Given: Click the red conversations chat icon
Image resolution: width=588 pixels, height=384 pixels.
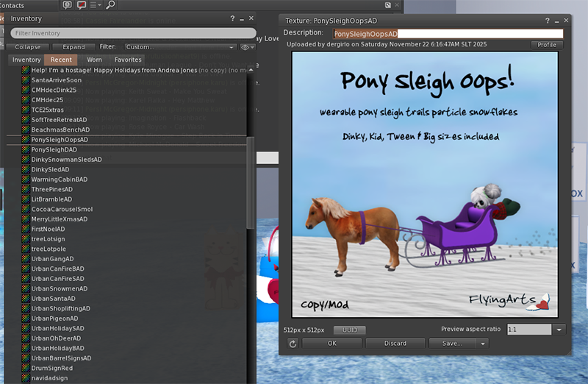Looking at the screenshot, I should tap(82, 5).
